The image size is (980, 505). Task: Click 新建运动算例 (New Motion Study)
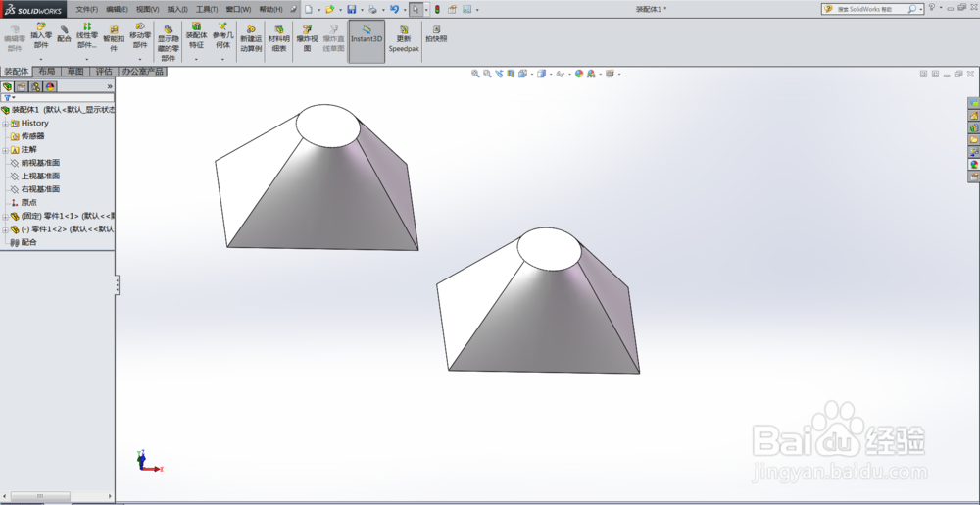click(x=251, y=39)
